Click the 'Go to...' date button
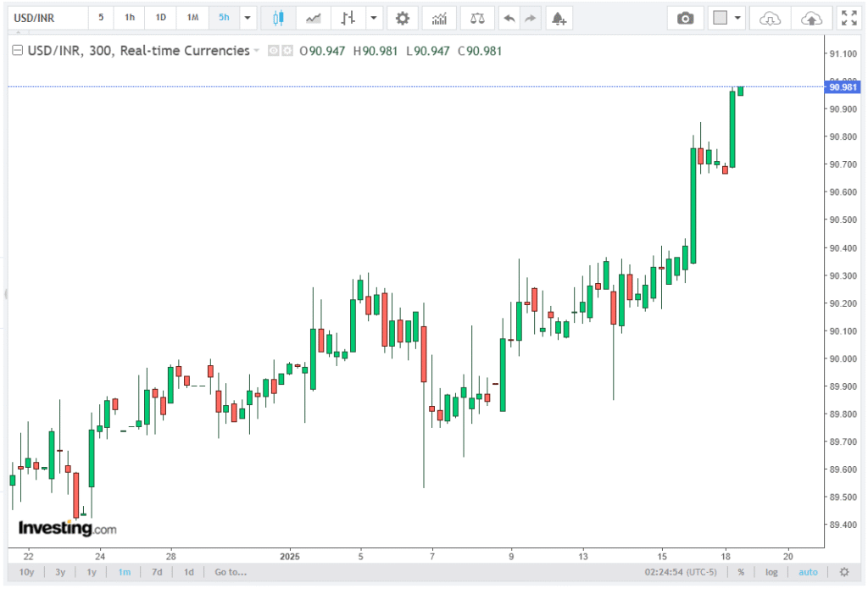The image size is (868, 589). click(231, 572)
